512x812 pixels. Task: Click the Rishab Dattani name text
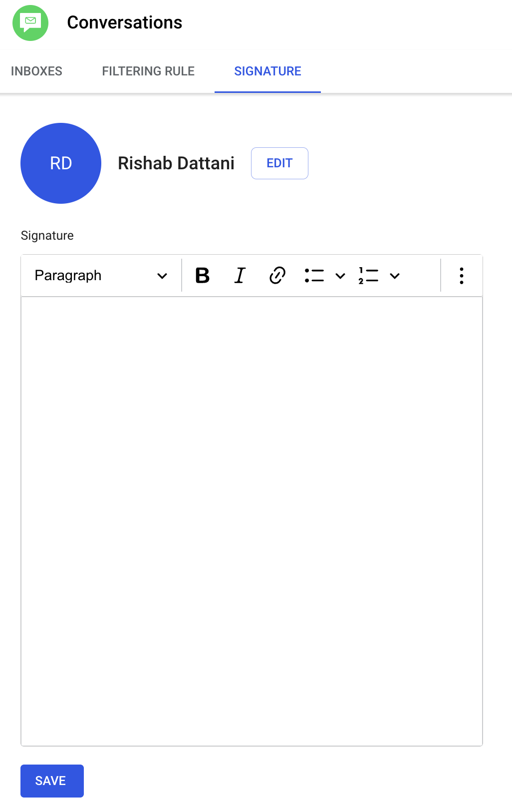tap(176, 163)
